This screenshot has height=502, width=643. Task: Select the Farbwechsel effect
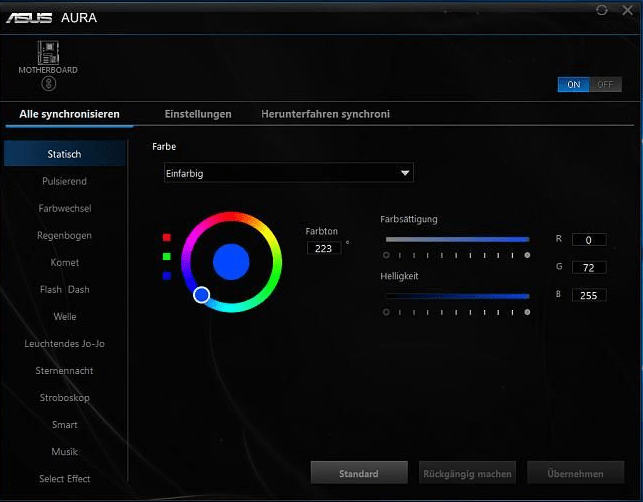65,208
